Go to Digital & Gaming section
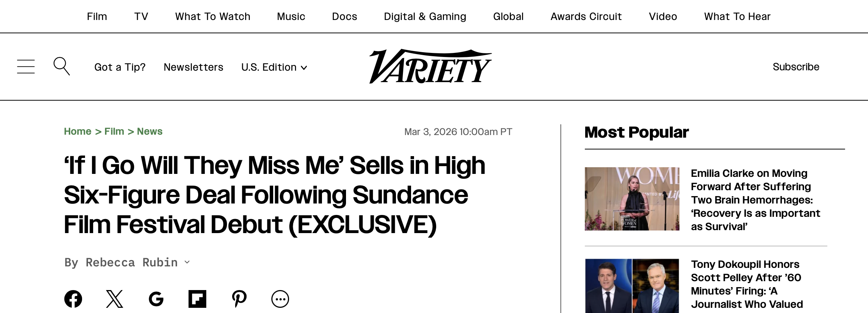This screenshot has width=868, height=313. click(x=425, y=16)
